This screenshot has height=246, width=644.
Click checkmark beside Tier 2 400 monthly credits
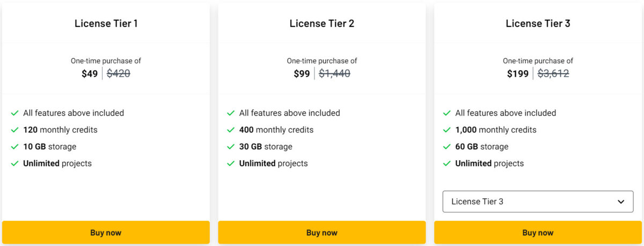click(x=231, y=130)
